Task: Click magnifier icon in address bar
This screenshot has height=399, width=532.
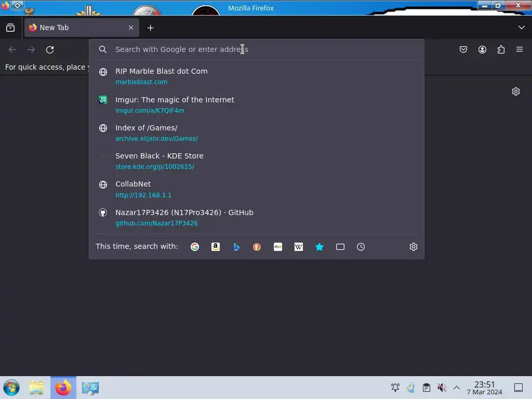Action: click(103, 49)
